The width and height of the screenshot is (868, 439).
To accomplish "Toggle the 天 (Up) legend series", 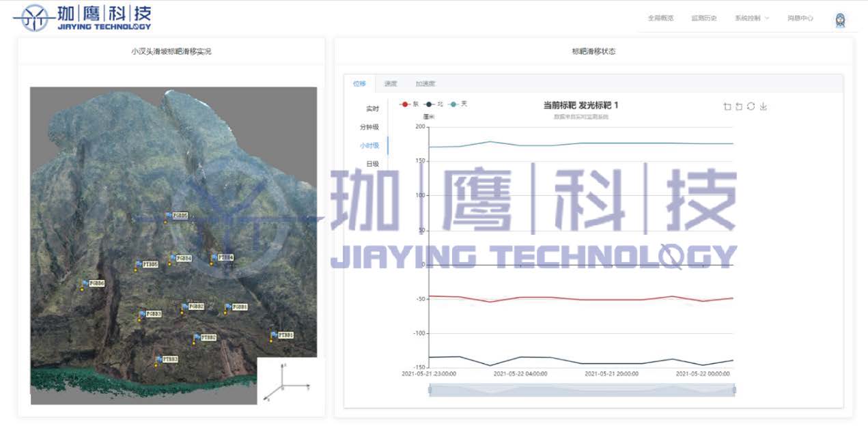I will coord(458,104).
